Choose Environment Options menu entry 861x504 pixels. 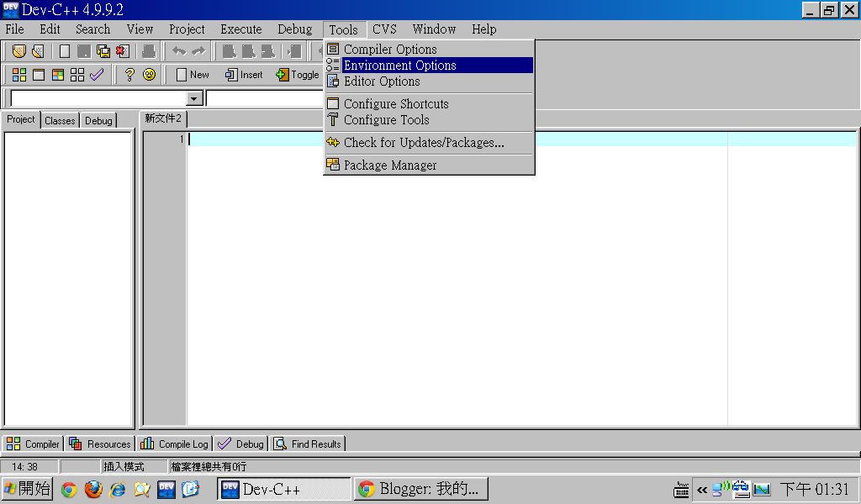click(429, 66)
